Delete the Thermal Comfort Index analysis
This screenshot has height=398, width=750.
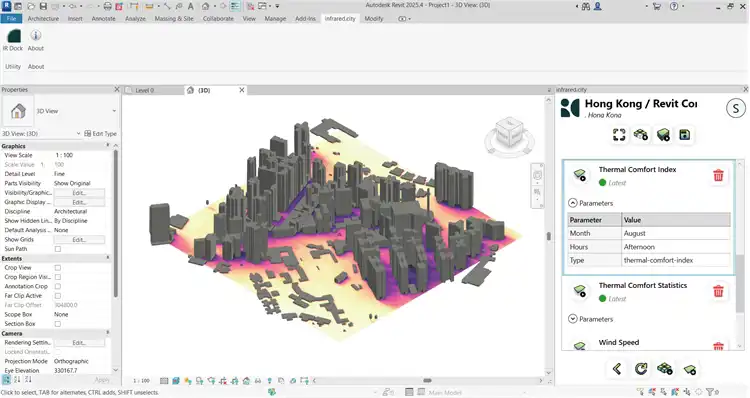(x=718, y=176)
